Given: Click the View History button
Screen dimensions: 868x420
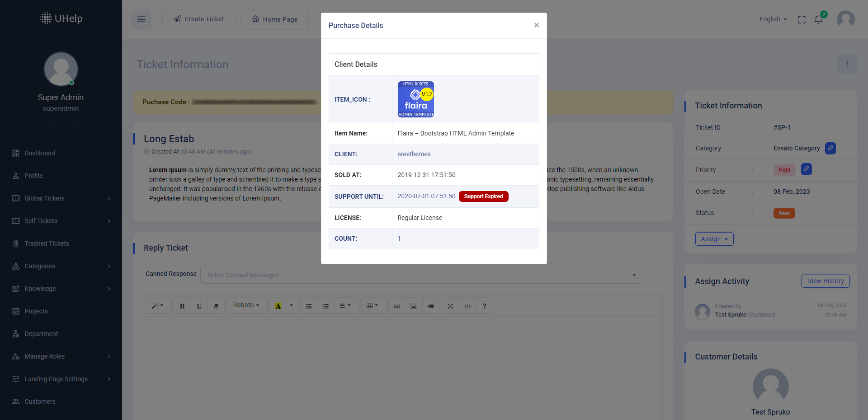Looking at the screenshot, I should pos(826,281).
